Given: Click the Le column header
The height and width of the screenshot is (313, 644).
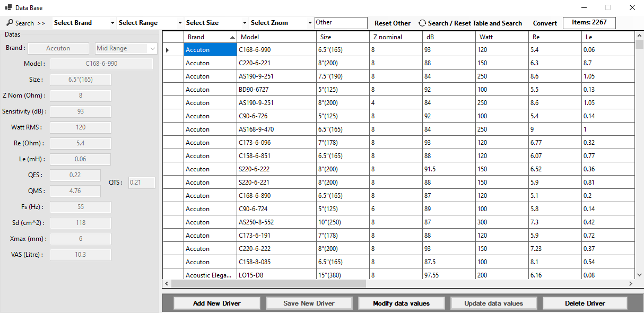Looking at the screenshot, I should (x=608, y=37).
